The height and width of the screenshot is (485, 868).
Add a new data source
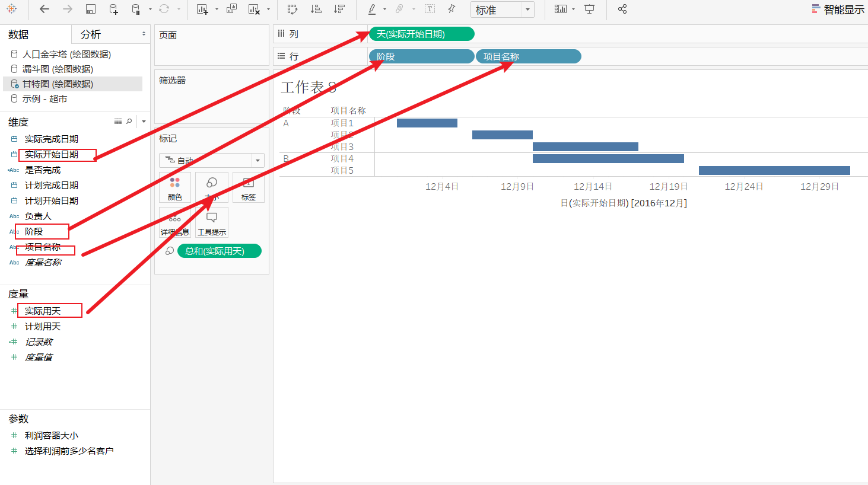point(114,9)
